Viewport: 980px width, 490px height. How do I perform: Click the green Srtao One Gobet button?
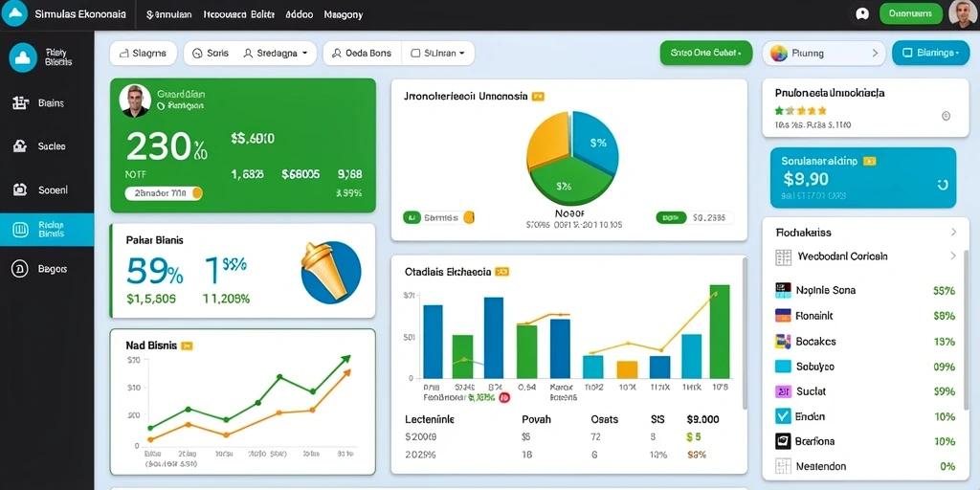pyautogui.click(x=705, y=54)
